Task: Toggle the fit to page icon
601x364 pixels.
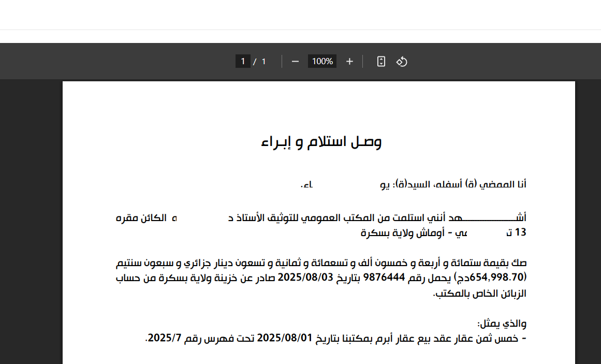Action: click(x=381, y=62)
